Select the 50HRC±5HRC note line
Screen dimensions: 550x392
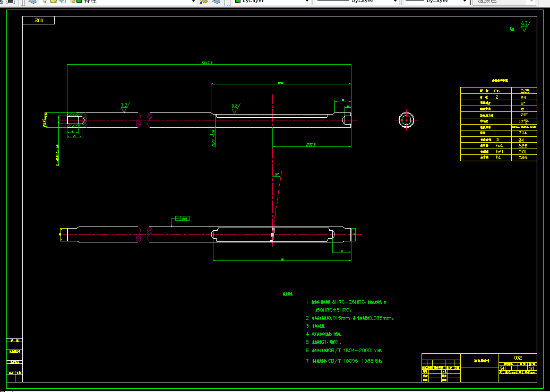point(333,310)
